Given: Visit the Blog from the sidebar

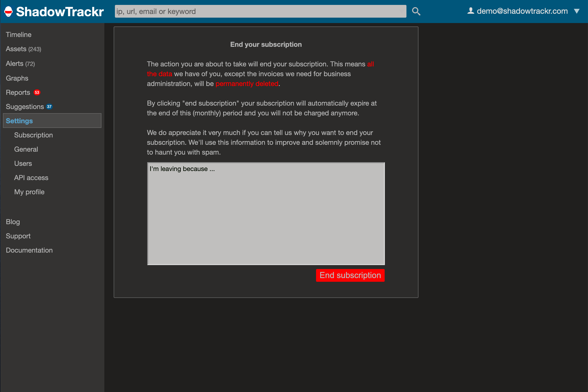Looking at the screenshot, I should [12, 222].
